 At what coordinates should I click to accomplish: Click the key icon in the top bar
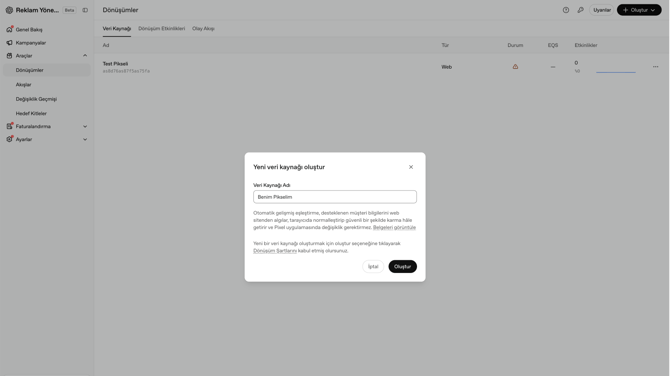point(580,10)
